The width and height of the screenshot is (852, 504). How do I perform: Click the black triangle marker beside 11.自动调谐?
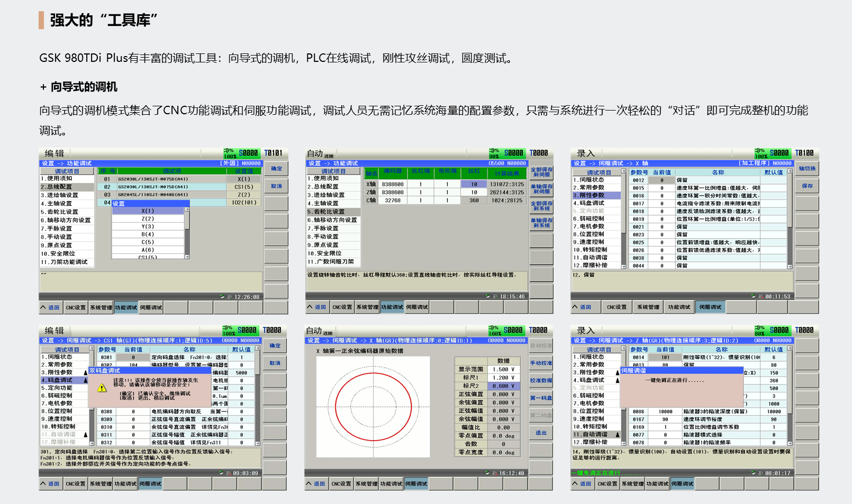[x=617, y=435]
